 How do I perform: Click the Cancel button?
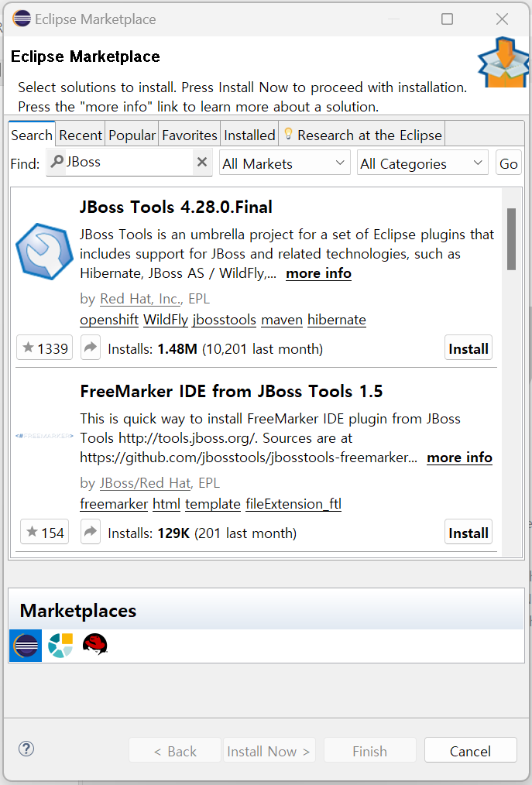pos(470,750)
